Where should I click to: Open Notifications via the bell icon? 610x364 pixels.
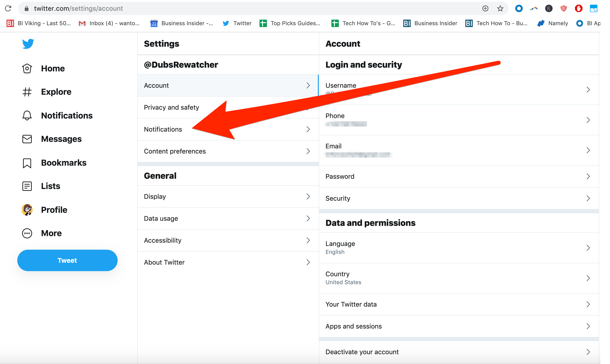(x=27, y=115)
